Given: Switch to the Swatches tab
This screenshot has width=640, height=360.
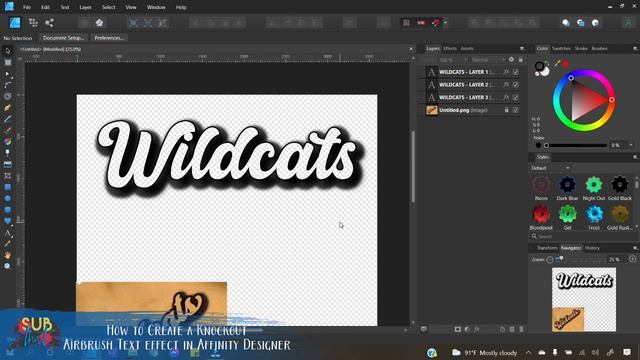Looking at the screenshot, I should click(x=561, y=49).
